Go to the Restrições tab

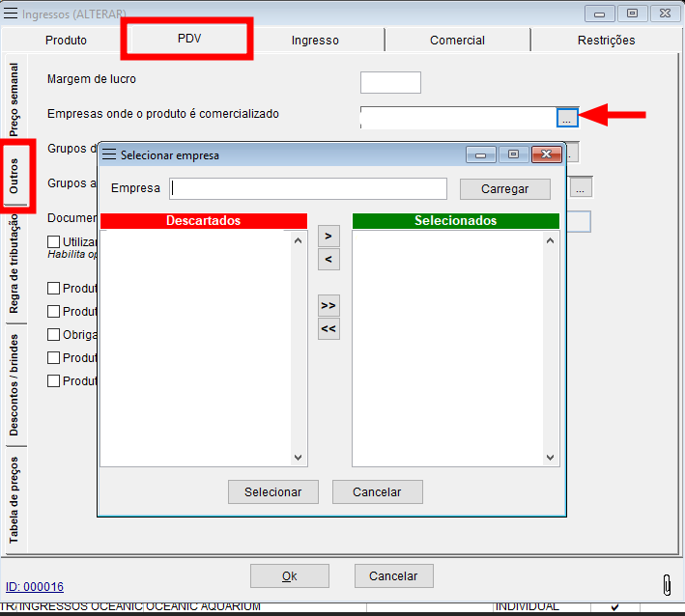[x=606, y=41]
